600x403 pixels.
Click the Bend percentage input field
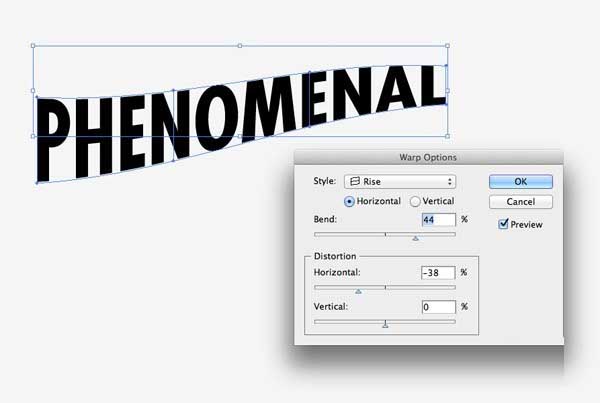(x=439, y=220)
